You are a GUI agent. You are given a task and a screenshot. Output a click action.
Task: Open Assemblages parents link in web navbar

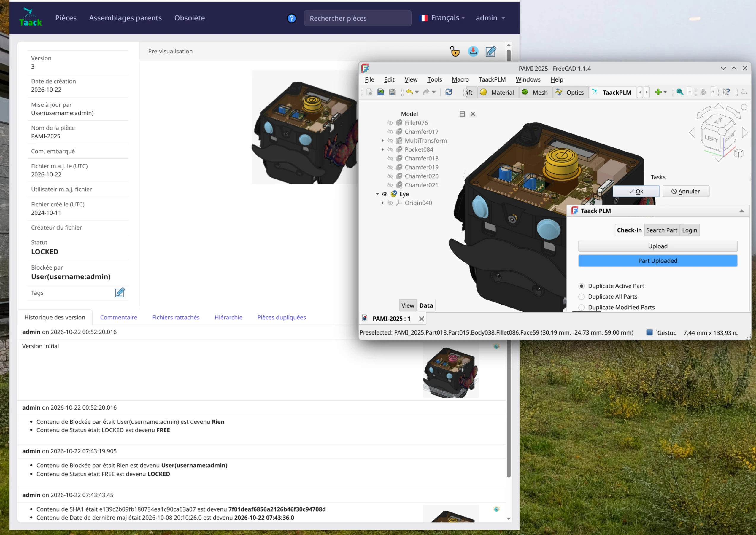[x=125, y=18]
